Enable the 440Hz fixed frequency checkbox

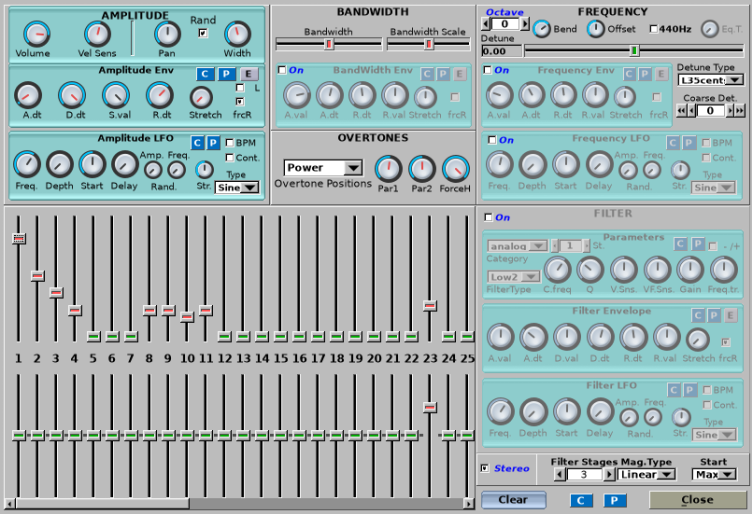click(654, 29)
